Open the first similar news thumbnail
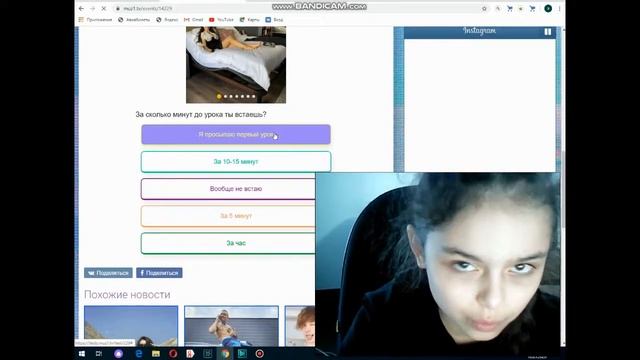The image size is (640, 360). [x=131, y=326]
